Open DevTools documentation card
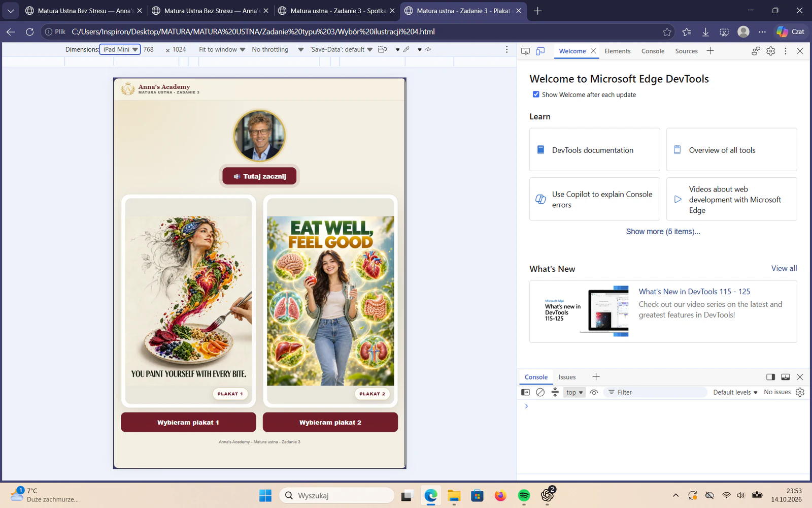Image resolution: width=812 pixels, height=508 pixels. [594, 150]
